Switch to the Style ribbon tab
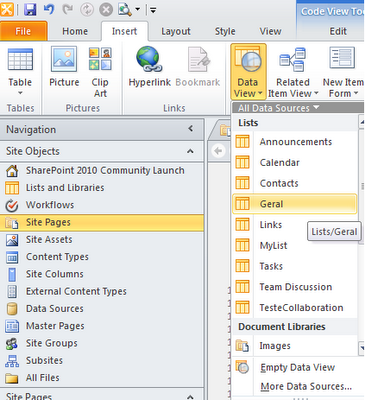This screenshot has height=400, width=365. tap(225, 31)
